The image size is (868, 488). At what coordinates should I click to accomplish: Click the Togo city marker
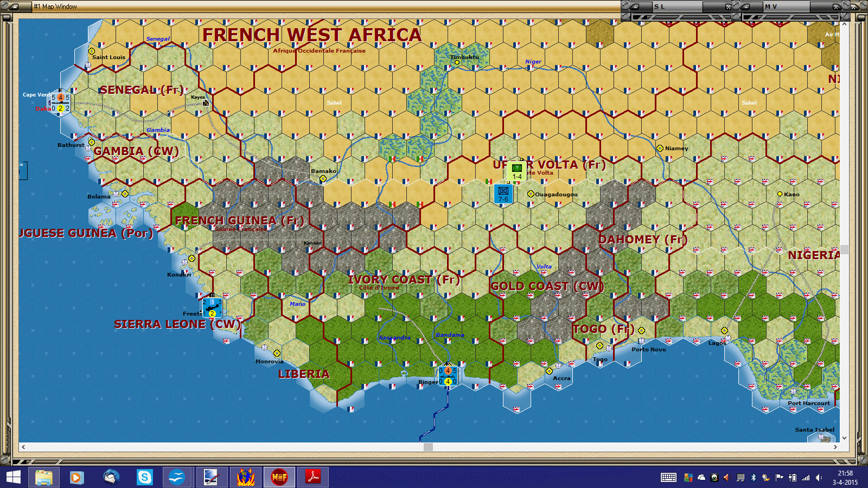pos(599,345)
